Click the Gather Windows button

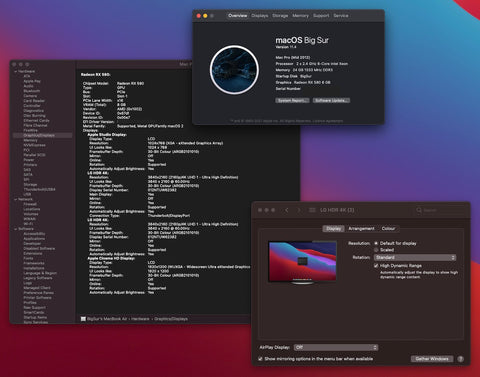point(432,359)
